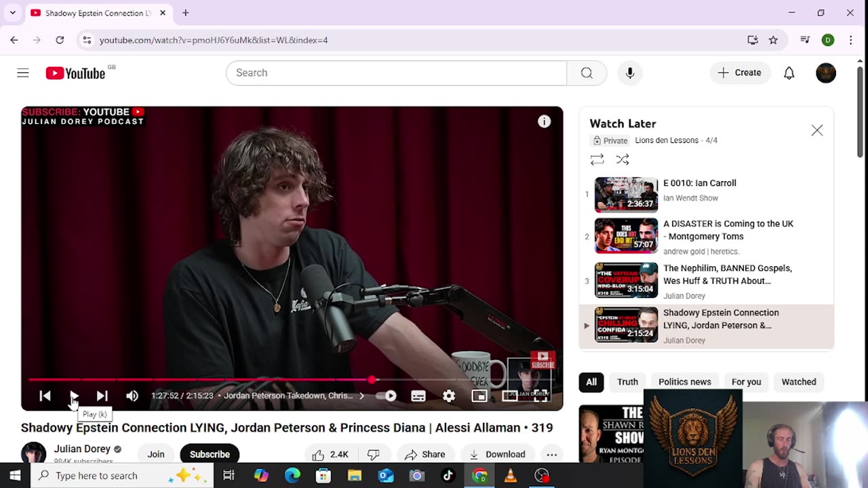Close the Watch Later panel
The height and width of the screenshot is (488, 868).
[x=816, y=130]
